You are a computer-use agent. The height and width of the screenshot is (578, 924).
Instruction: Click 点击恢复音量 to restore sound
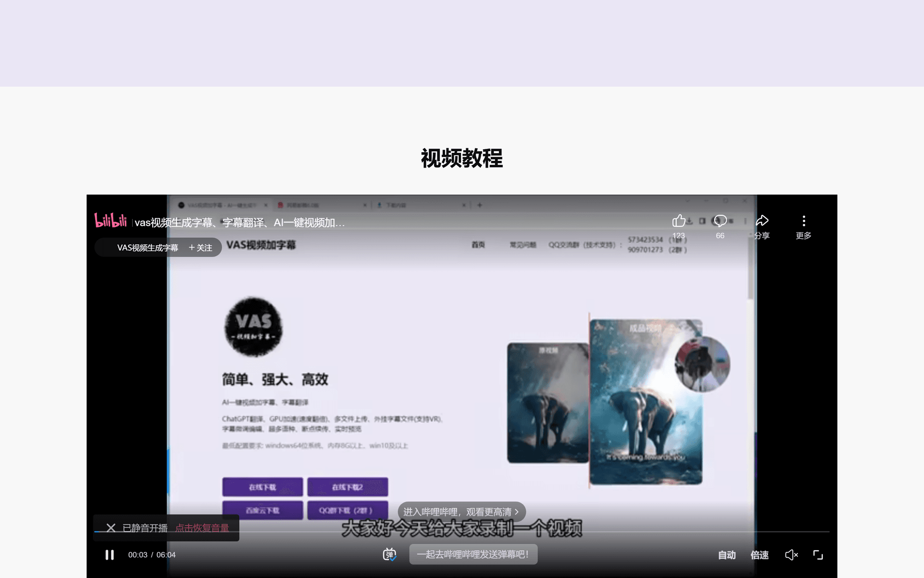click(x=202, y=528)
